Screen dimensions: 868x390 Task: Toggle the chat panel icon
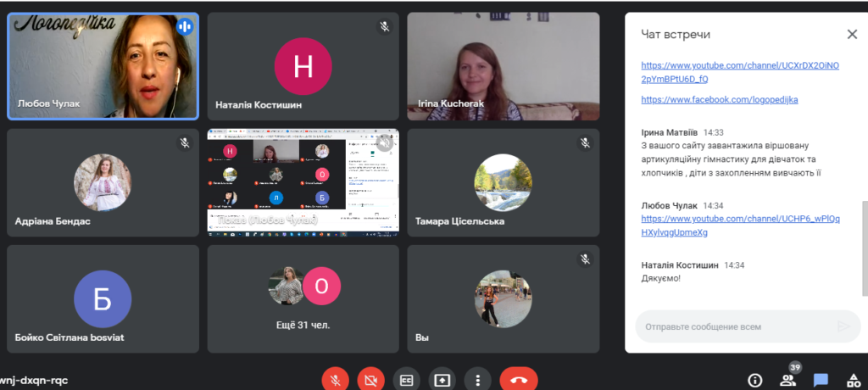point(821,381)
